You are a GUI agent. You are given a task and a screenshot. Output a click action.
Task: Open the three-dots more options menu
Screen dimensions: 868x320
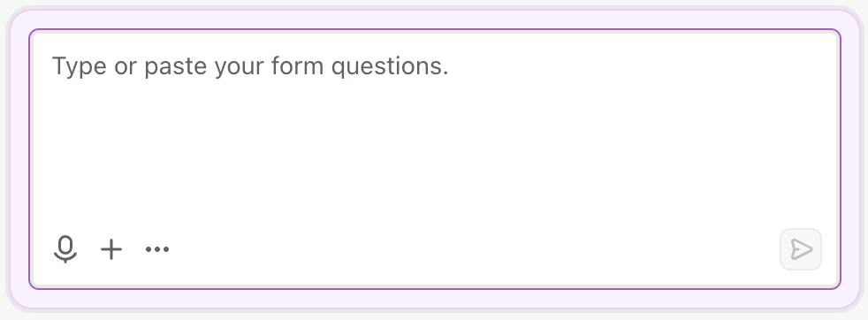157,249
